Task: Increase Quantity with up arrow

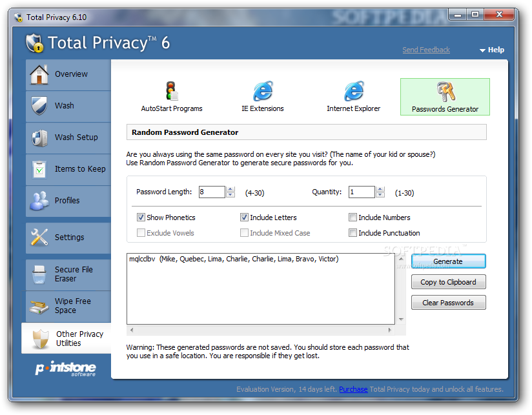Action: pyautogui.click(x=380, y=189)
